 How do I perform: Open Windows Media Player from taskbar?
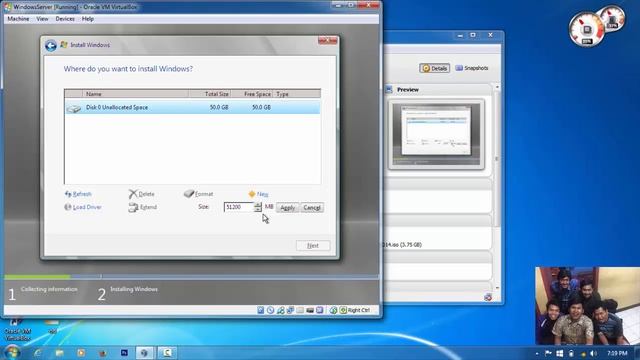(x=81, y=353)
